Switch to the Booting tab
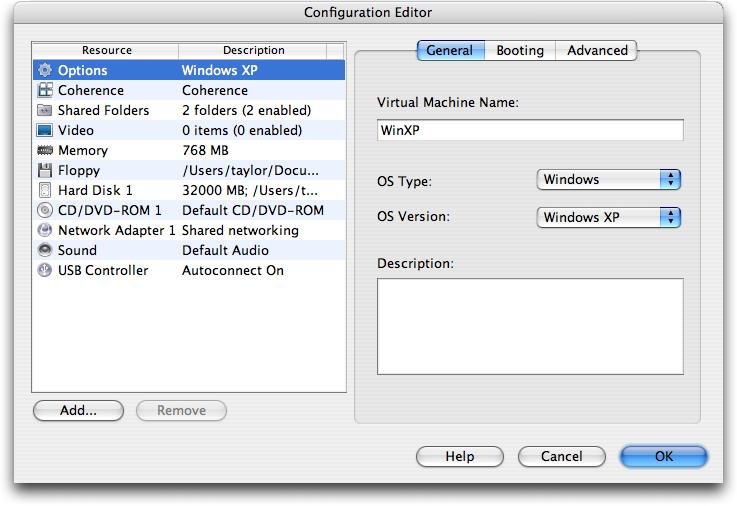 point(520,50)
